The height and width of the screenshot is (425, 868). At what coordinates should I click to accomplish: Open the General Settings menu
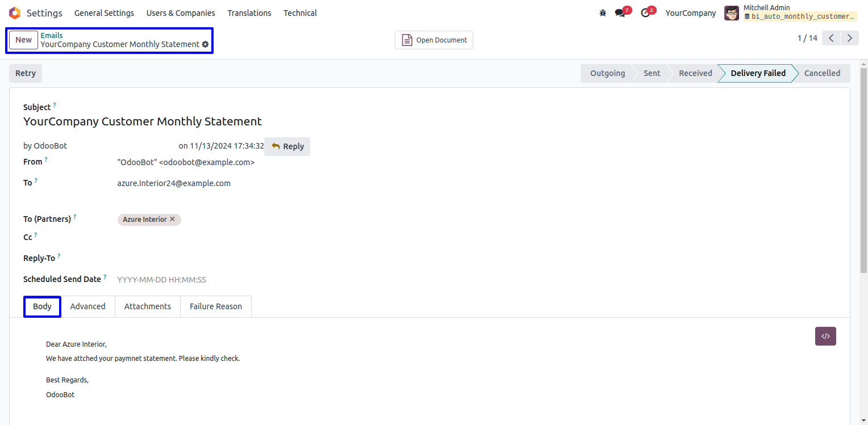pos(105,13)
